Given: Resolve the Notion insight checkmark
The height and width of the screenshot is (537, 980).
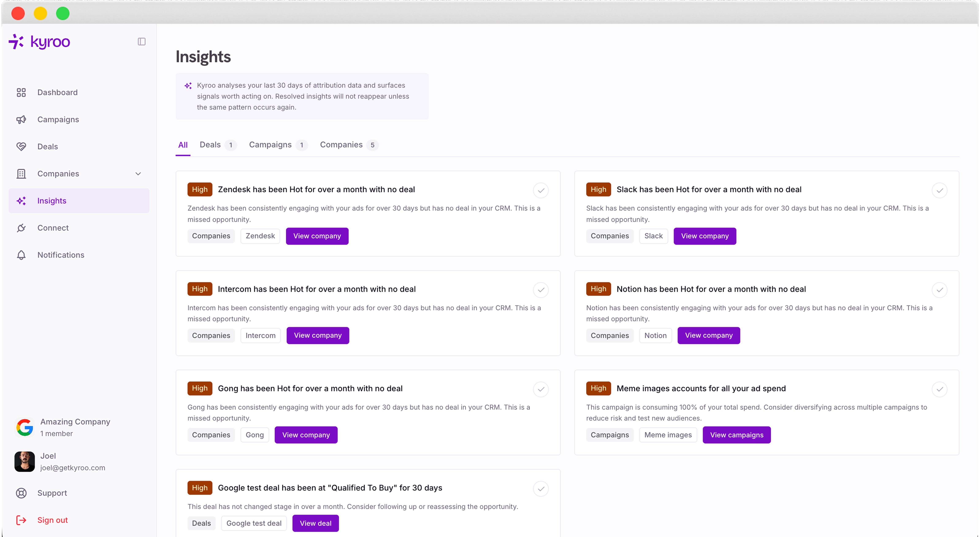Looking at the screenshot, I should (x=939, y=290).
